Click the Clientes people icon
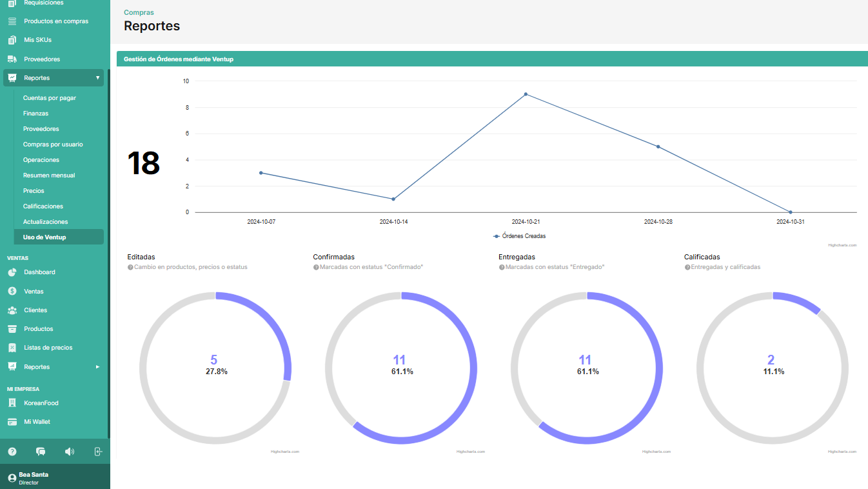Viewport: 868px width, 489px height. pos(12,310)
